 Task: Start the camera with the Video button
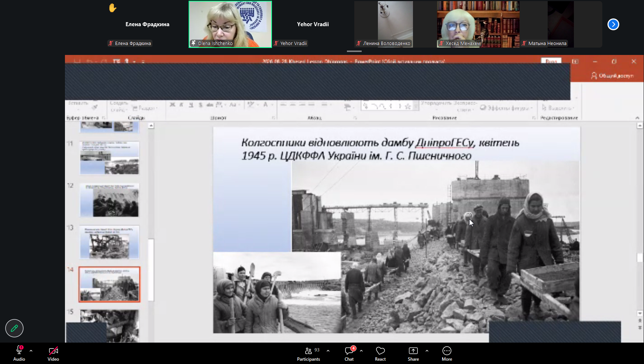coord(53,353)
